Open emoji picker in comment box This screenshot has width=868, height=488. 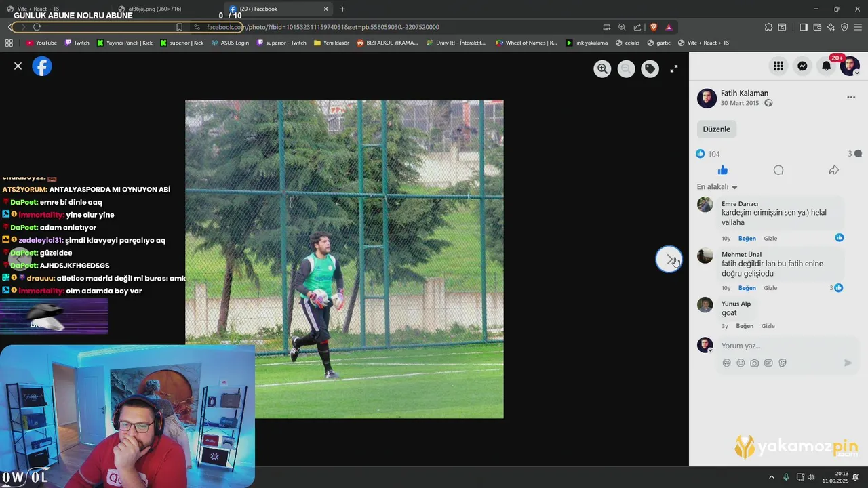pyautogui.click(x=741, y=363)
